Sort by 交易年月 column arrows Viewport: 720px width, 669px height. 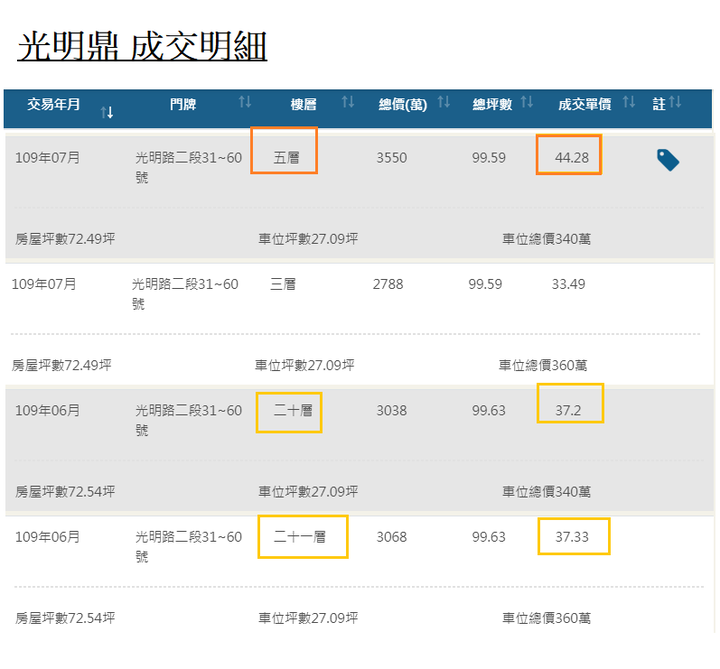pyautogui.click(x=107, y=112)
